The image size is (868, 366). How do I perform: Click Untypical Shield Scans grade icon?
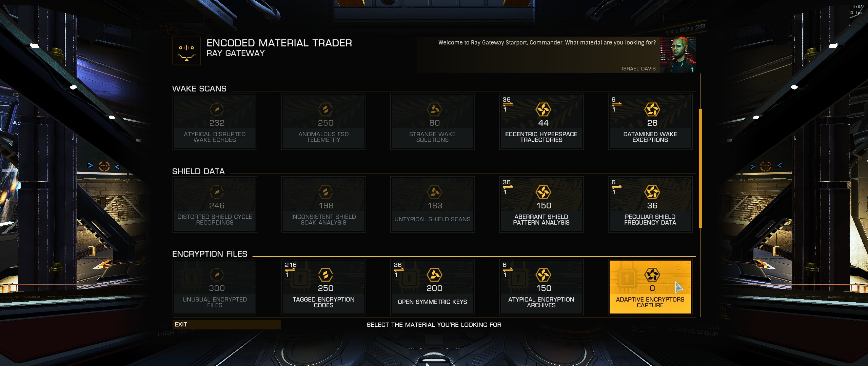[434, 192]
